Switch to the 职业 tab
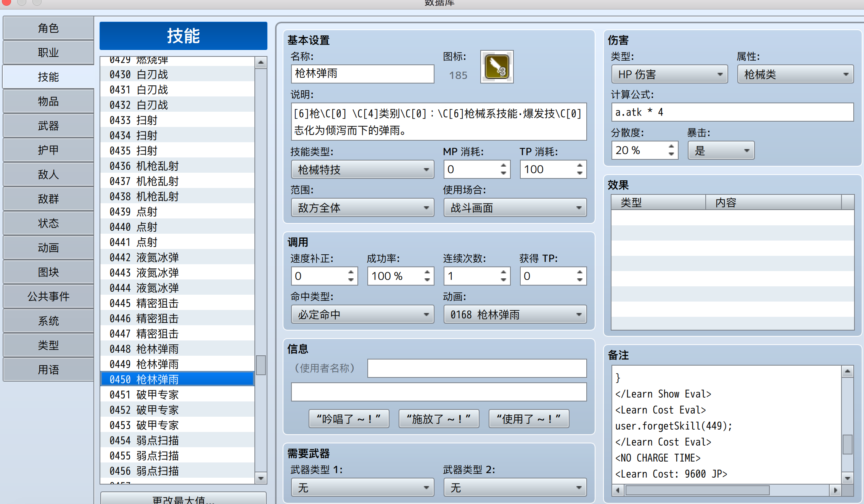This screenshot has width=864, height=504. click(48, 52)
